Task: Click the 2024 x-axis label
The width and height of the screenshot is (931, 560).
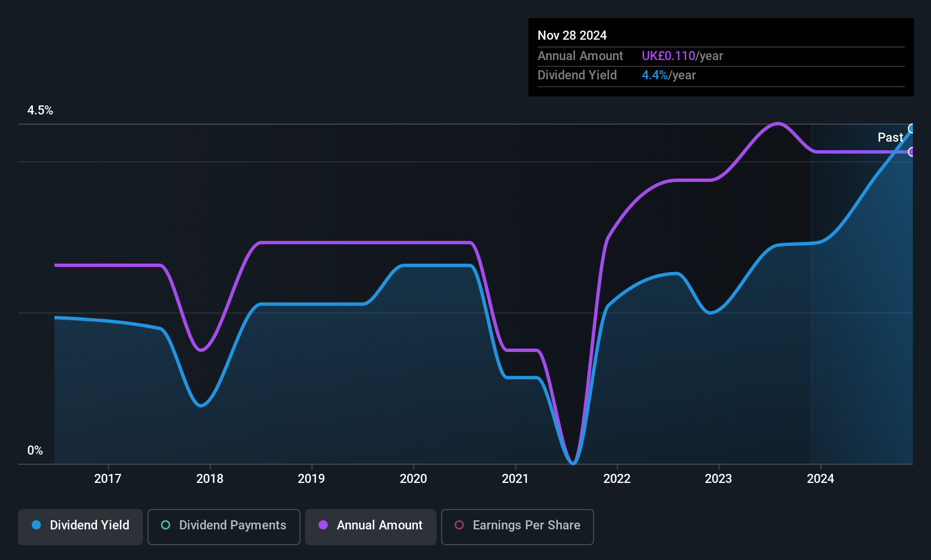Action: point(820,478)
